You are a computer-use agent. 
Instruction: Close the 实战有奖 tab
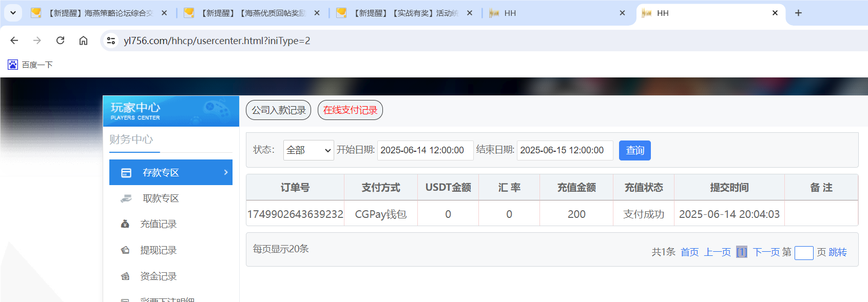click(x=470, y=13)
